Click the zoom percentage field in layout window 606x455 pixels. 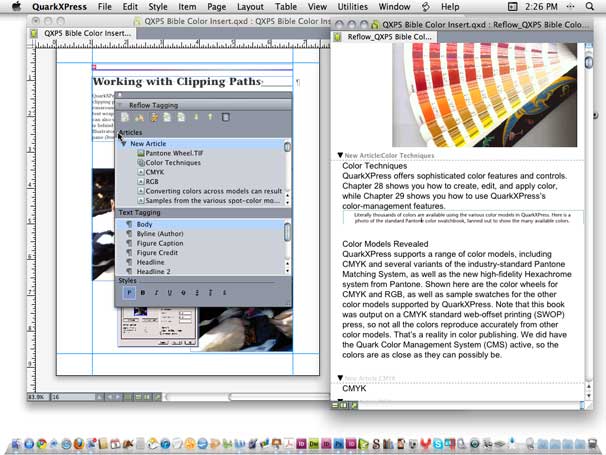click(37, 397)
